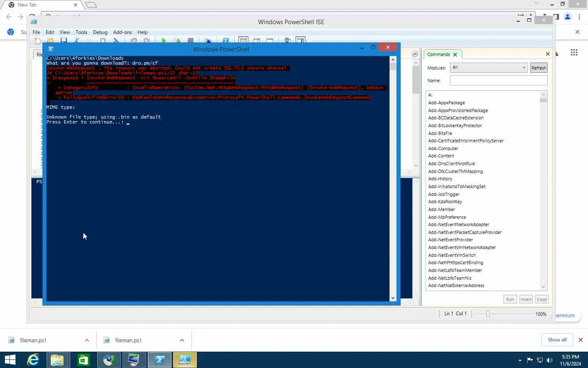Open a new Chrome tab with new-tab button
The height and width of the screenshot is (368, 588).
(x=91, y=5)
